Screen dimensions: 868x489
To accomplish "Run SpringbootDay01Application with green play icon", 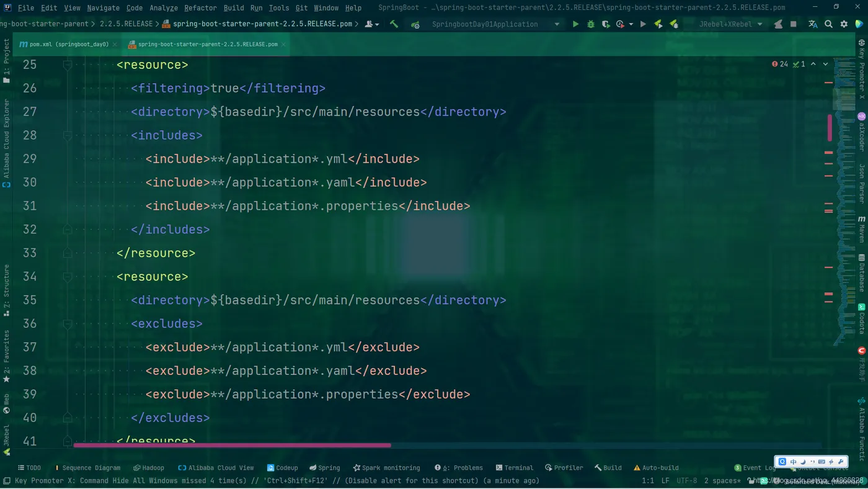I will 575,24.
